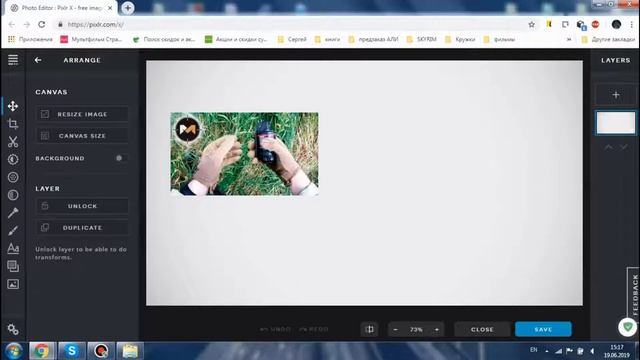Image resolution: width=640 pixels, height=360 pixels.
Task: Save the image with Save button
Action: tap(543, 329)
